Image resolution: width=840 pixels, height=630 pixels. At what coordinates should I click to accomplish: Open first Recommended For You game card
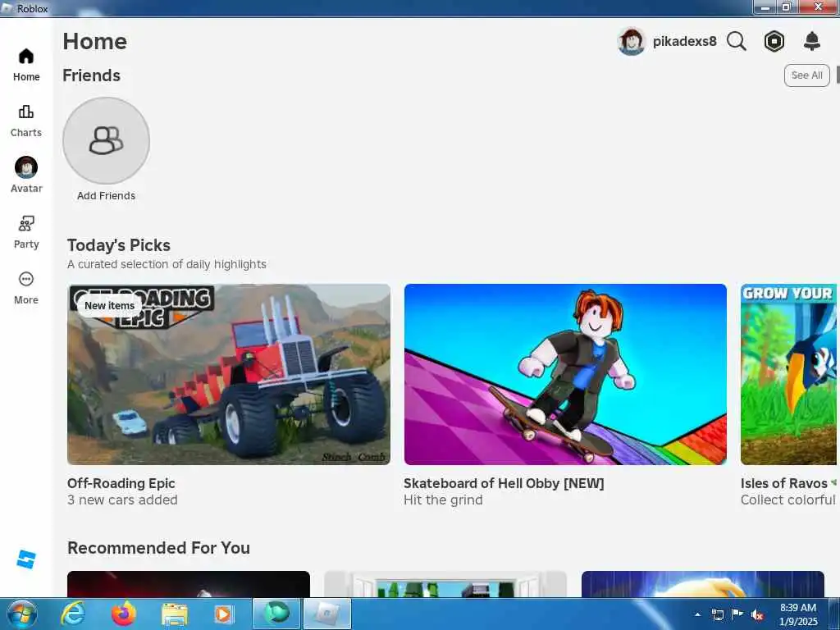189,584
